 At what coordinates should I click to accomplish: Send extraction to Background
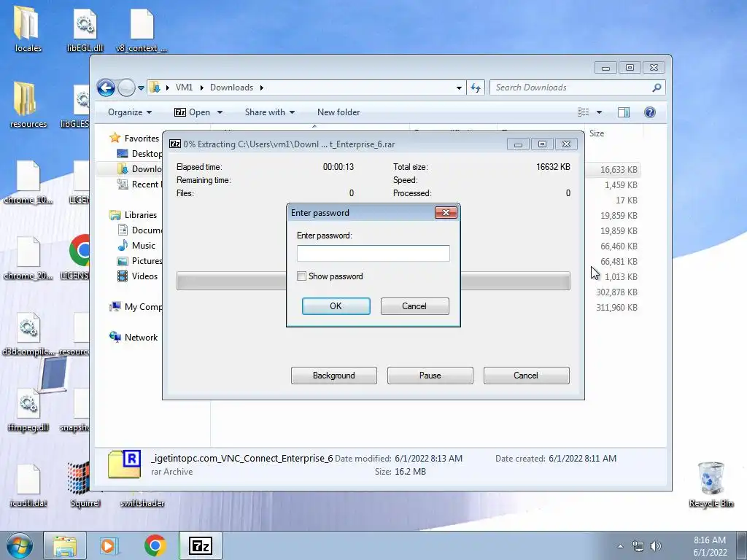click(x=334, y=376)
